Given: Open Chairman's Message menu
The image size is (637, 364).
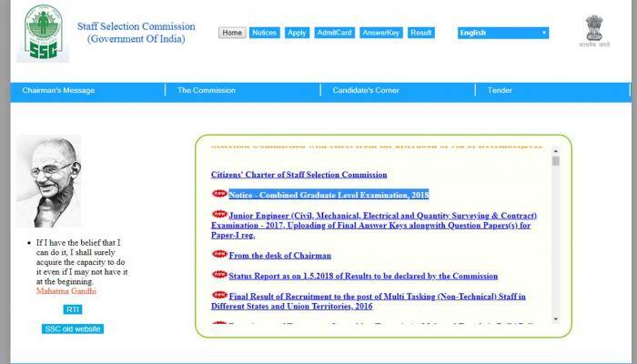Looking at the screenshot, I should pos(58,90).
